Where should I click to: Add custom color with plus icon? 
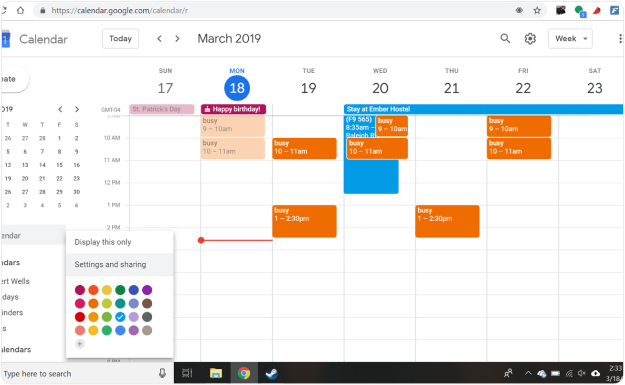point(80,344)
